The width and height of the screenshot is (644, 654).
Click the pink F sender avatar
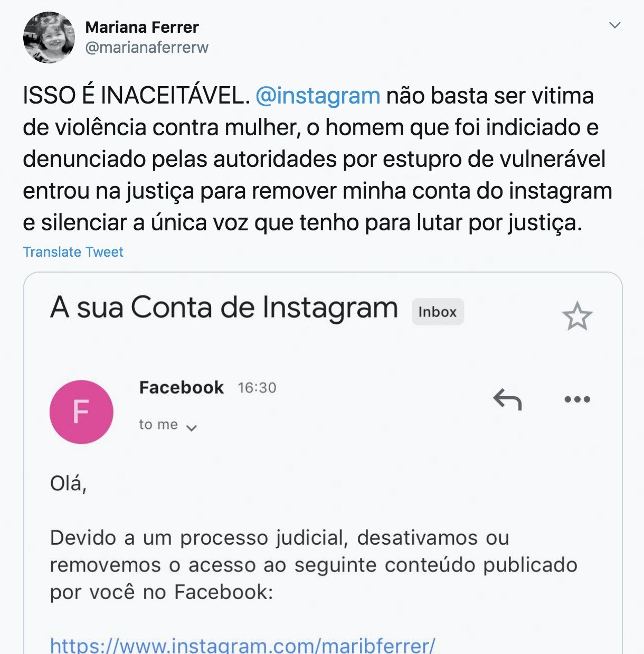click(81, 412)
